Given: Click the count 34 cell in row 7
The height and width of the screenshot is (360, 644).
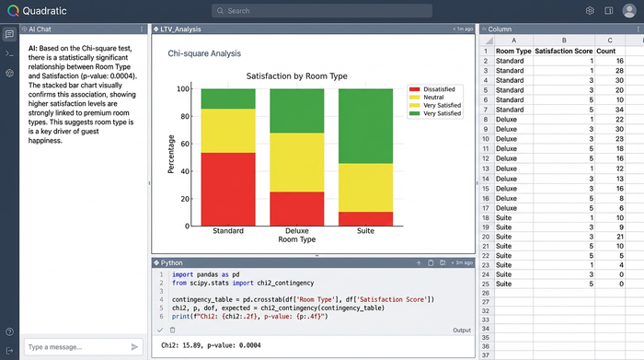Looking at the screenshot, I should 610,110.
